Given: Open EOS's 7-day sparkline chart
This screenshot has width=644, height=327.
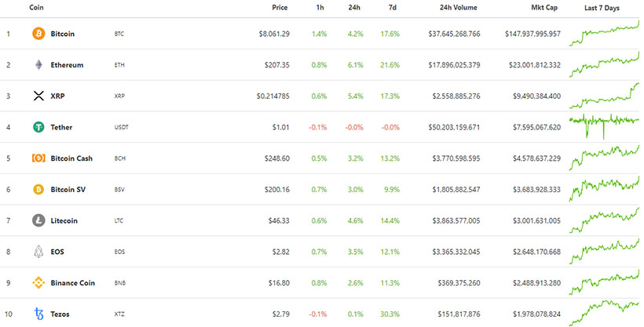Looking at the screenshot, I should click(x=604, y=252).
